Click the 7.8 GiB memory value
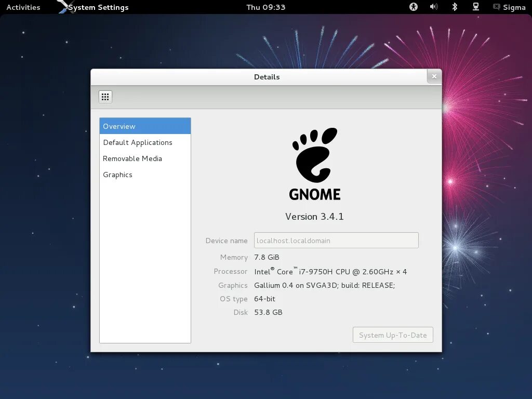 click(267, 257)
